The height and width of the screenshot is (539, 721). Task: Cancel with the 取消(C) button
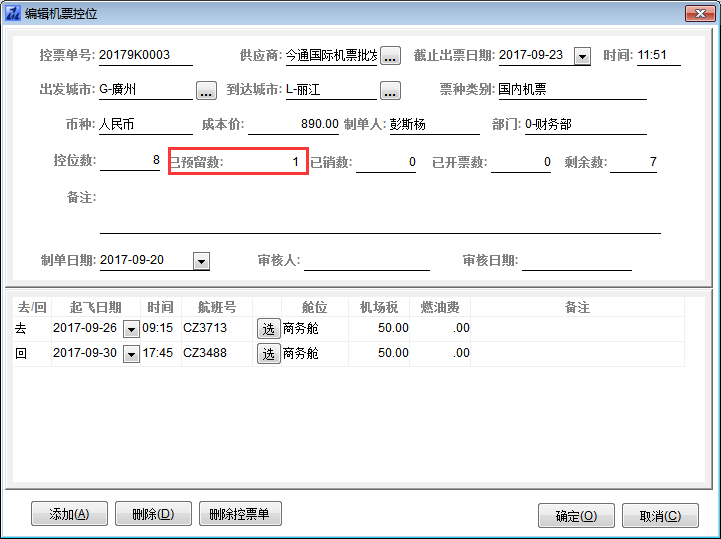pyautogui.click(x=660, y=516)
